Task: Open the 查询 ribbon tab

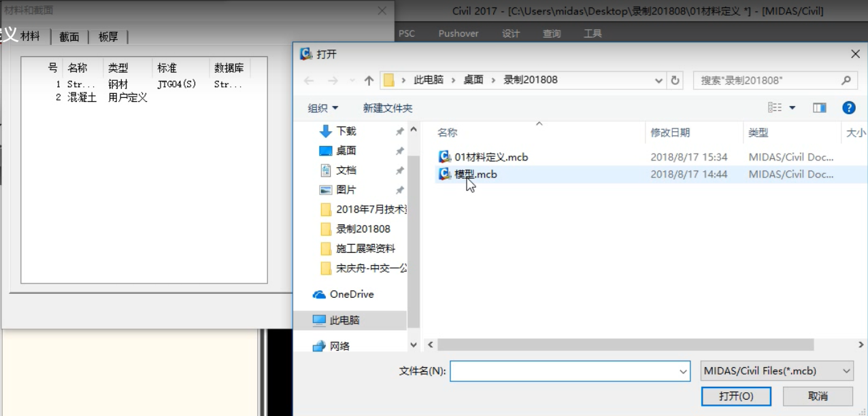Action: tap(552, 33)
